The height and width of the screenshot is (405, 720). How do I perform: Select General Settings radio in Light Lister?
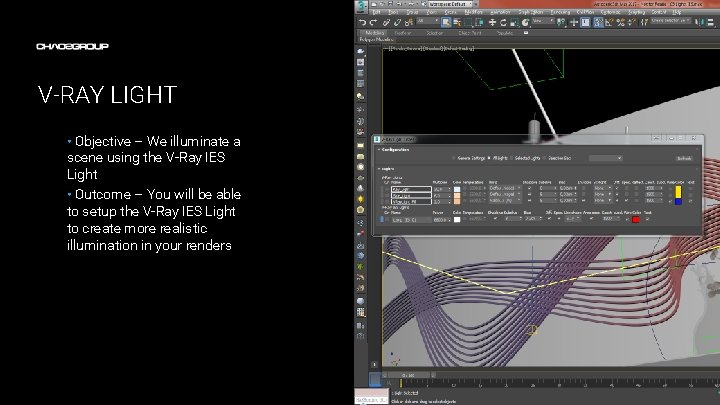pyautogui.click(x=453, y=158)
